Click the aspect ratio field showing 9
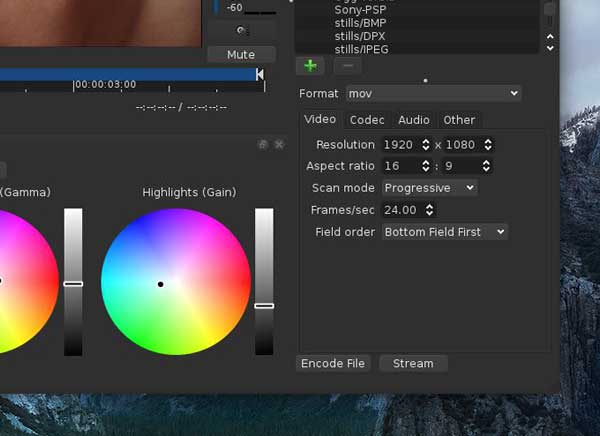 tap(461, 166)
